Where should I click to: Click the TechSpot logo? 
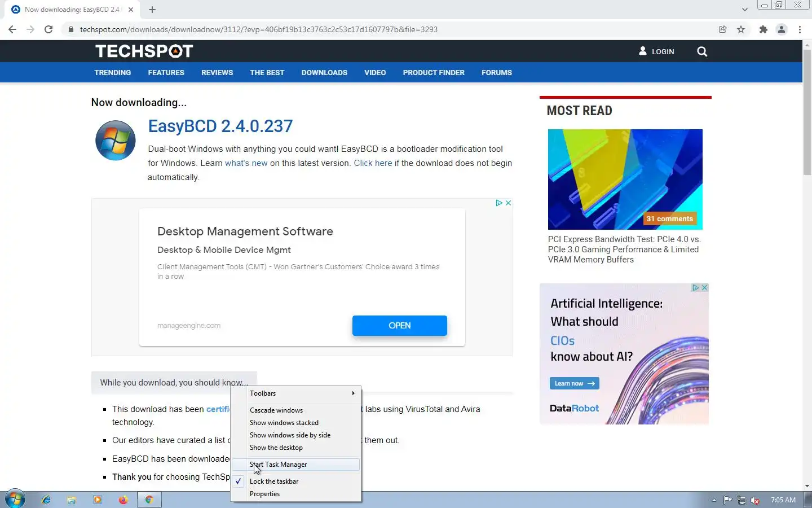tap(144, 51)
